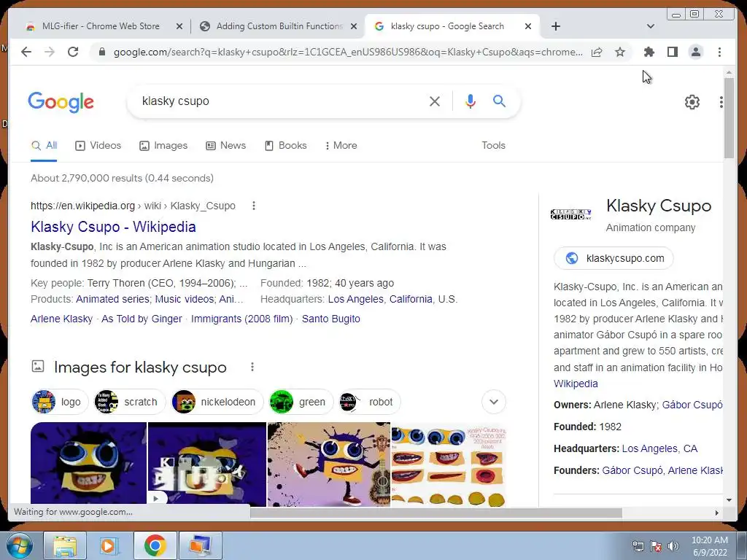Open the video thumbnail with play icon
747x560 pixels.
coord(207,463)
